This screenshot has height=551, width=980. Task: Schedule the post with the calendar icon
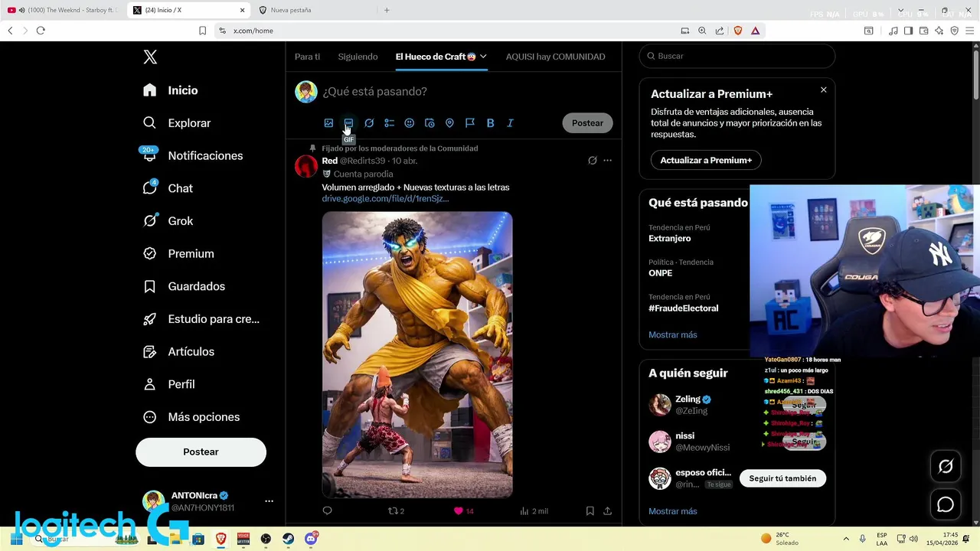coord(430,123)
